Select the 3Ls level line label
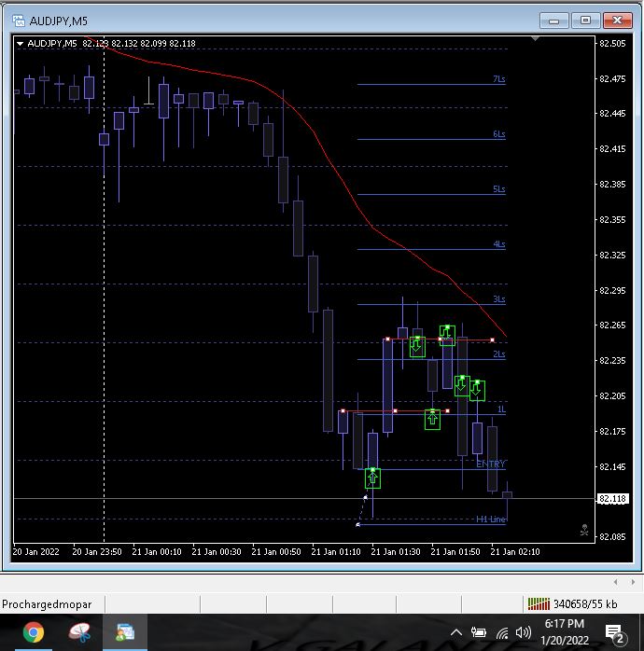The height and width of the screenshot is (651, 644). pos(499,299)
